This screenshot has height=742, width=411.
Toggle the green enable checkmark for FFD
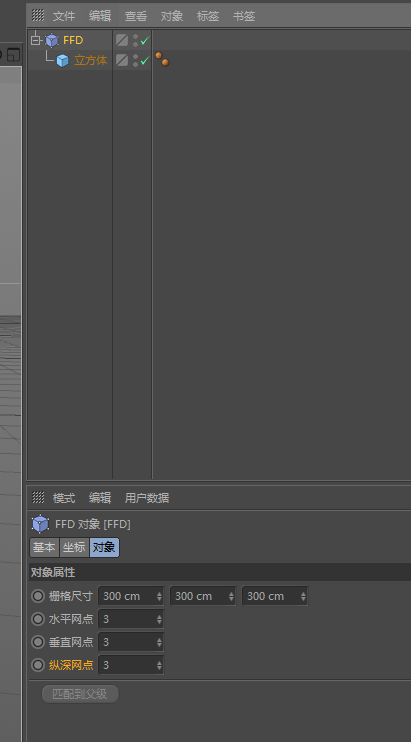point(145,41)
